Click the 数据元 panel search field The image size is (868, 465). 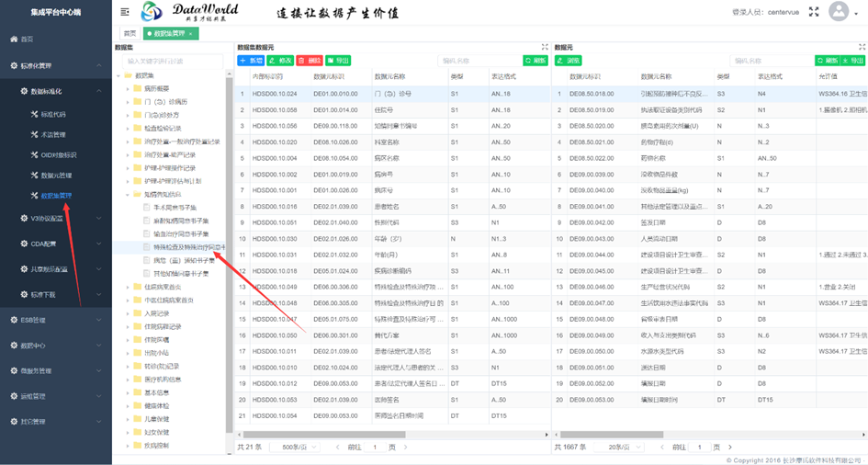[x=772, y=61]
